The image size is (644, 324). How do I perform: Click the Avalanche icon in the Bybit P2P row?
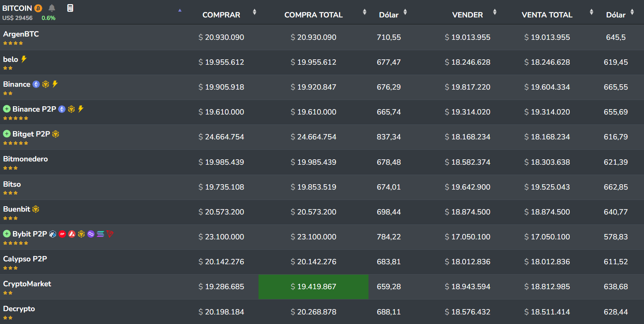pos(72,234)
